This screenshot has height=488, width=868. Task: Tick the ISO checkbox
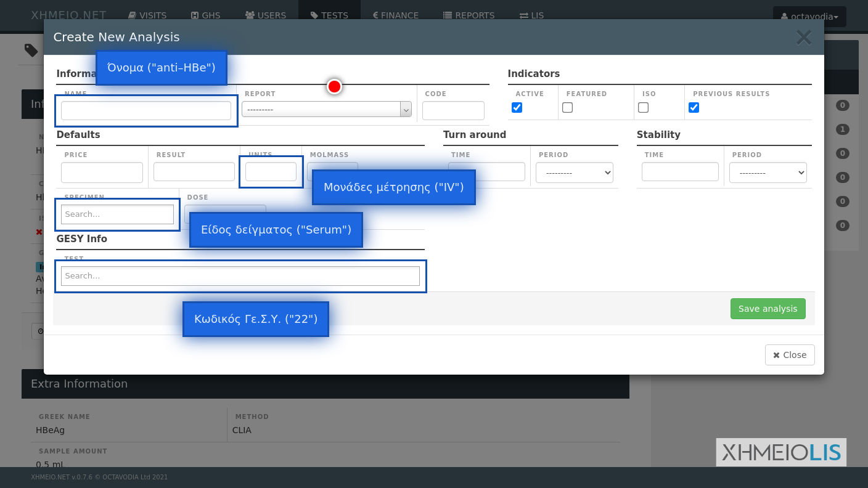coord(643,108)
